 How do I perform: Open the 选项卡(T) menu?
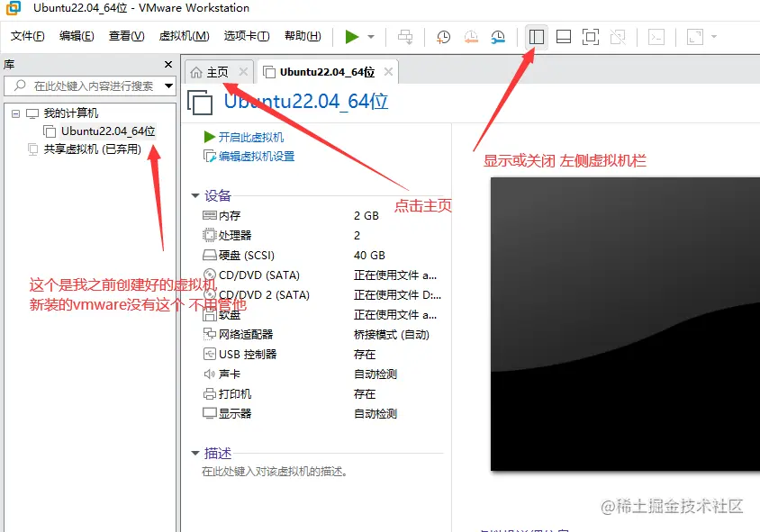(x=247, y=36)
